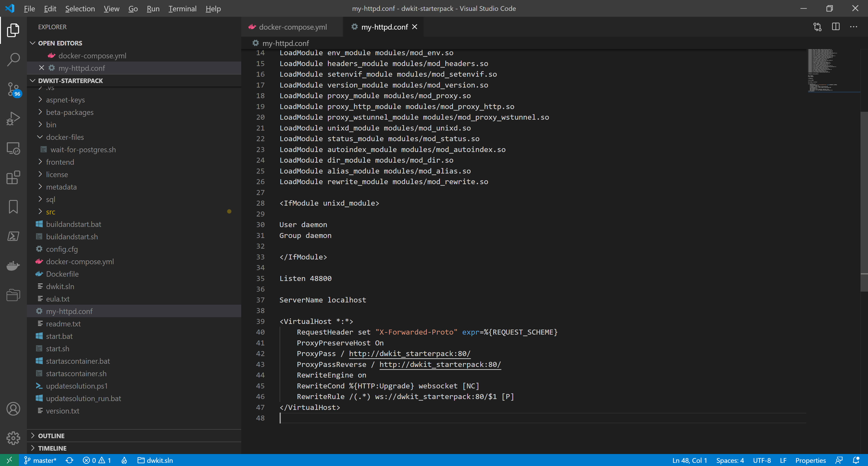Follow ProxyPassReverse URL link on line 43
The height and width of the screenshot is (466, 868).
[x=440, y=364]
